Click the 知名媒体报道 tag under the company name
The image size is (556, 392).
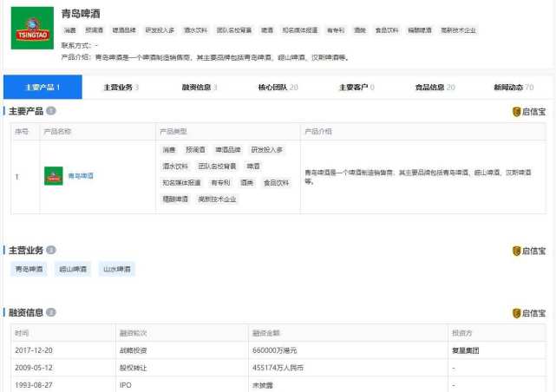click(300, 30)
